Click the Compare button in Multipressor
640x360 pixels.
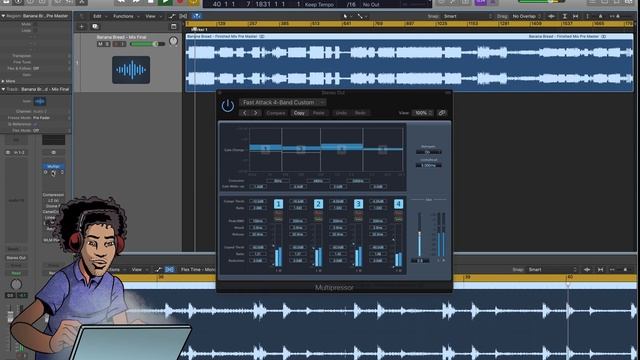pyautogui.click(x=276, y=113)
